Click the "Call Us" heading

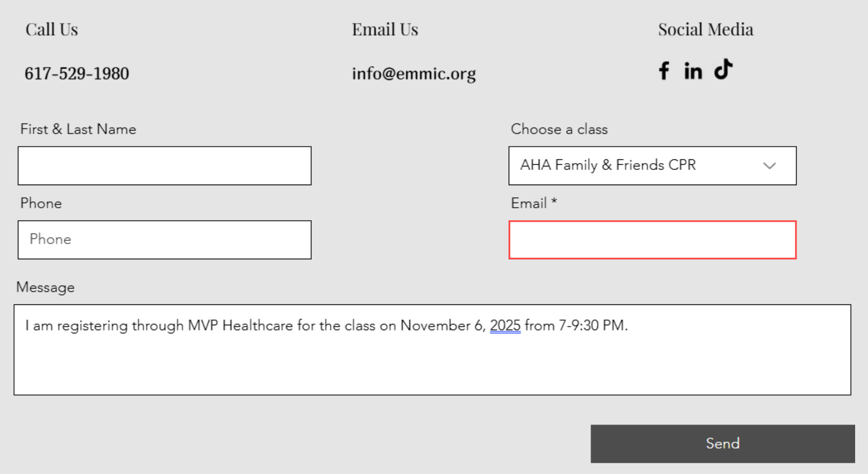click(51, 30)
